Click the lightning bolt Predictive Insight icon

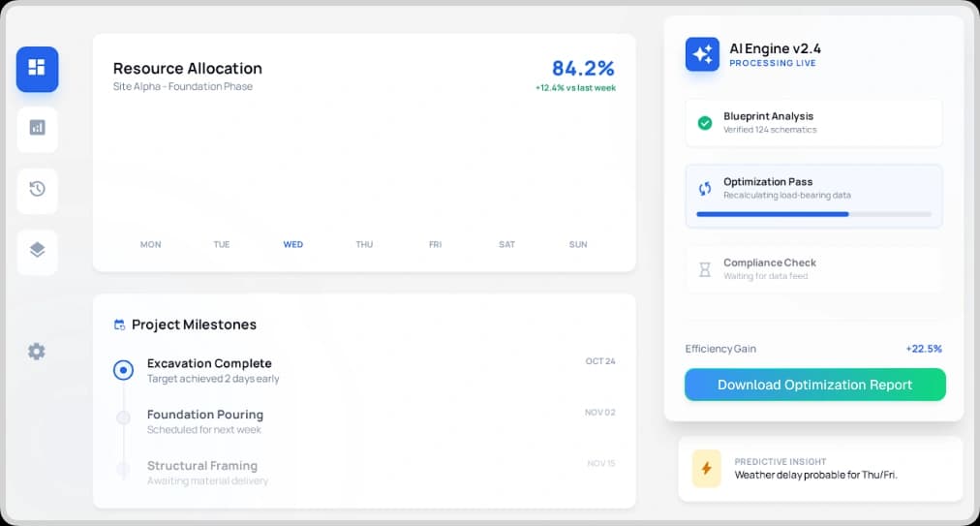pyautogui.click(x=706, y=469)
